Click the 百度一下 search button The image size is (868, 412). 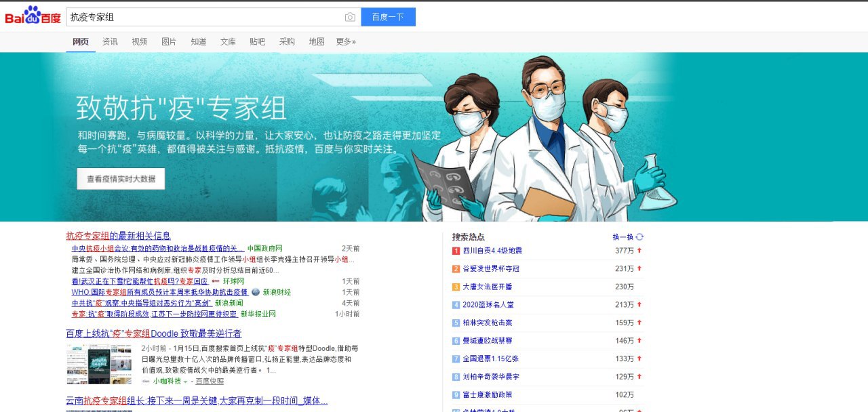tap(388, 17)
